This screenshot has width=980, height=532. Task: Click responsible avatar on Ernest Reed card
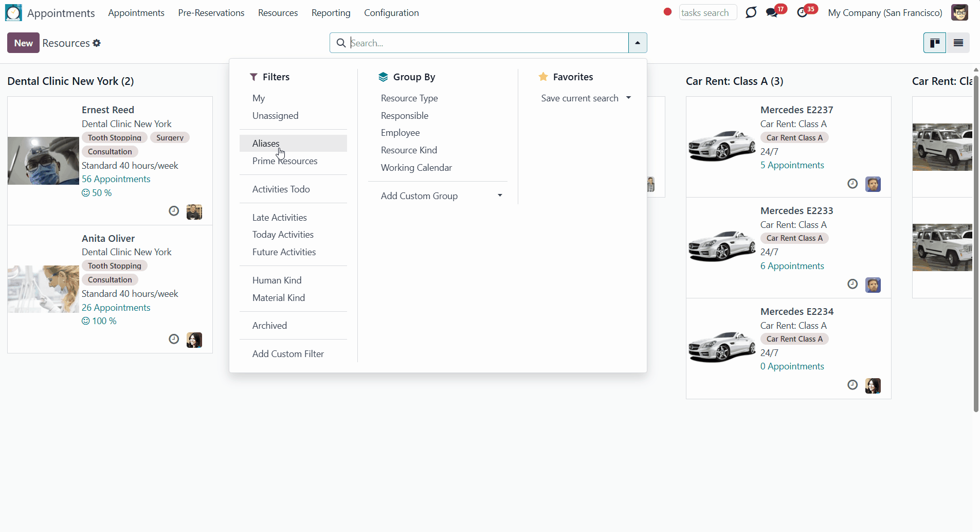pyautogui.click(x=194, y=211)
